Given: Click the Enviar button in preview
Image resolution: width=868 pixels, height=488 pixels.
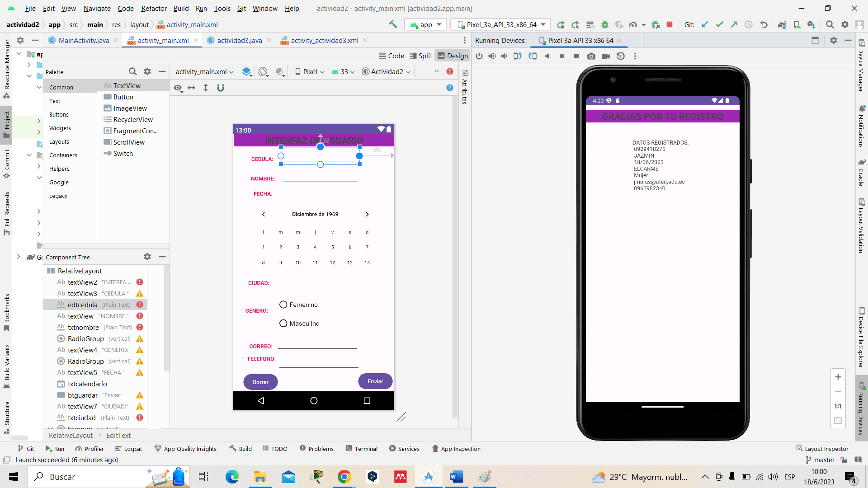Looking at the screenshot, I should pos(375,381).
